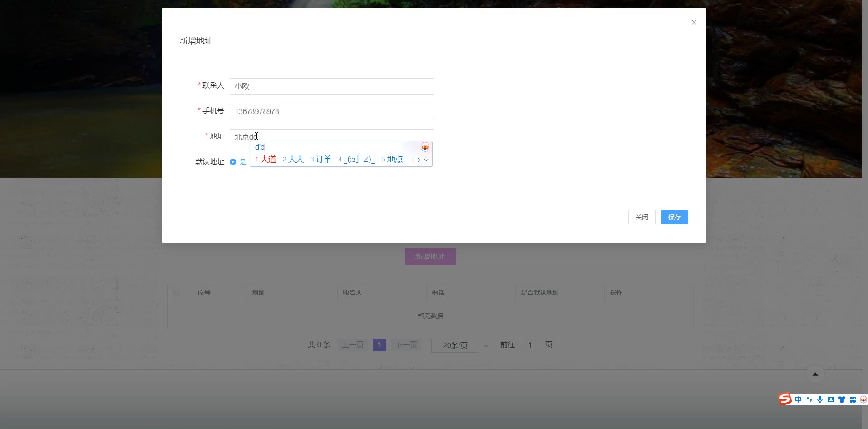Viewport: 868px width, 429px height.
Task: Choose candidate 3 订单
Action: click(x=321, y=160)
